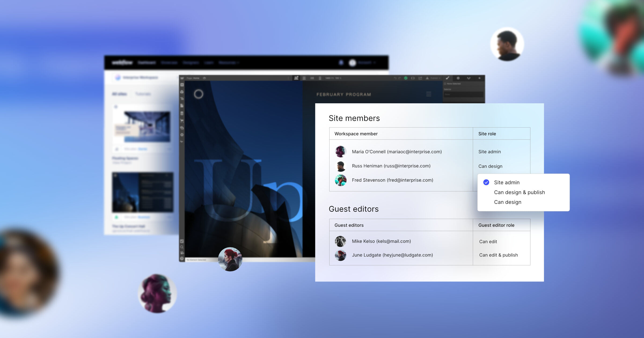Open the CMS Collections panel icon

[x=182, y=113]
